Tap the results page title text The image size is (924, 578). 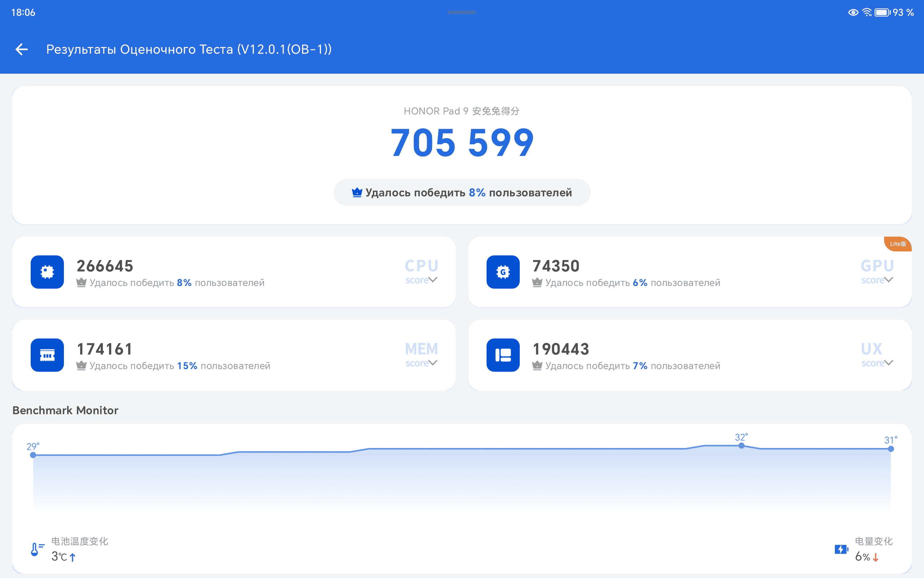click(189, 49)
